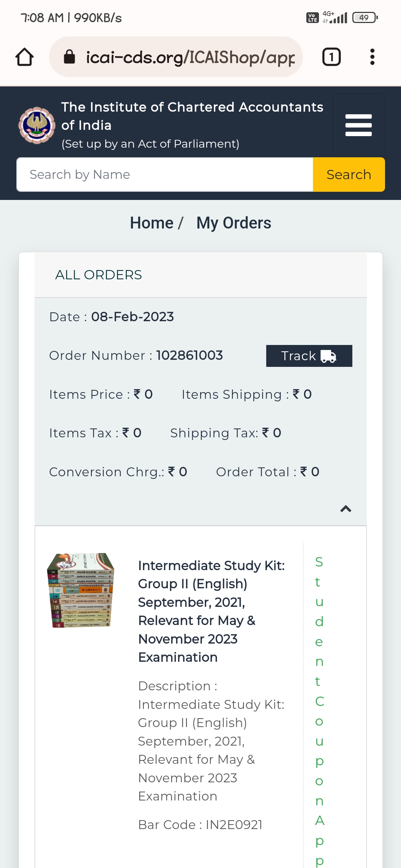
Task: Go to Home breadcrumb link
Action: click(151, 223)
